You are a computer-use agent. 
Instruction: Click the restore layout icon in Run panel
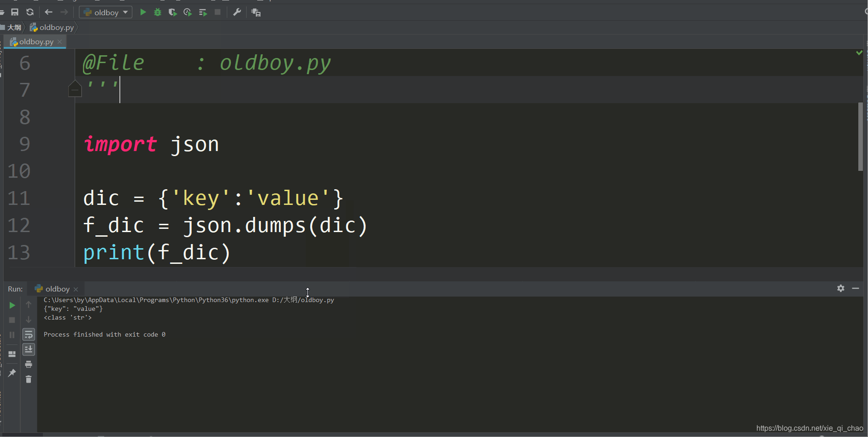12,354
